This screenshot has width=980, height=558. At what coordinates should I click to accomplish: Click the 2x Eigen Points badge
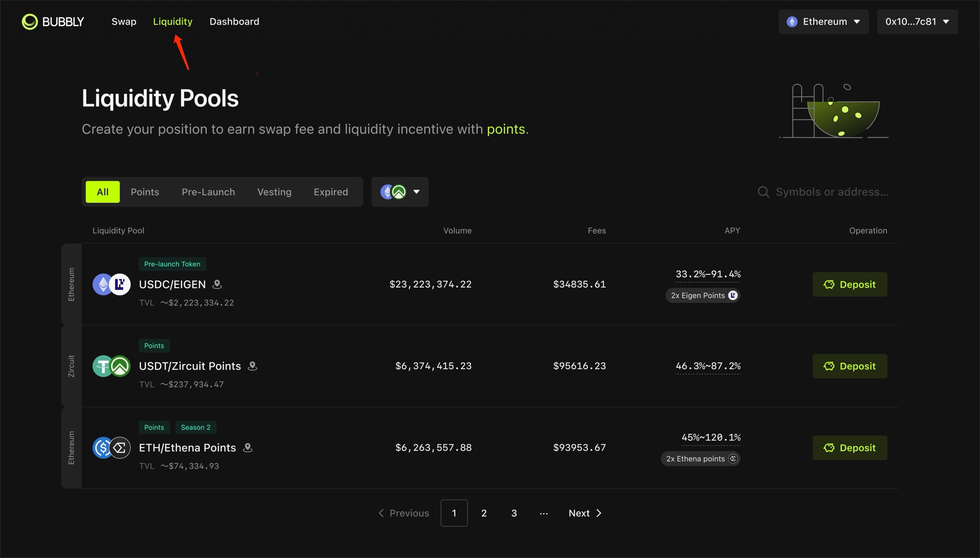[703, 295]
